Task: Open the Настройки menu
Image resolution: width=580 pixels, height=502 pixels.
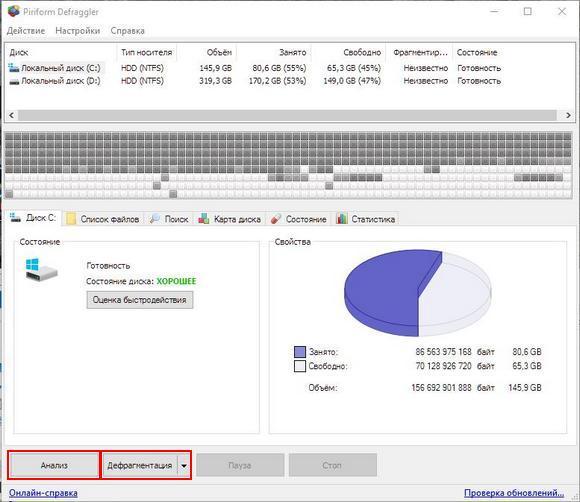Action: coord(78,31)
